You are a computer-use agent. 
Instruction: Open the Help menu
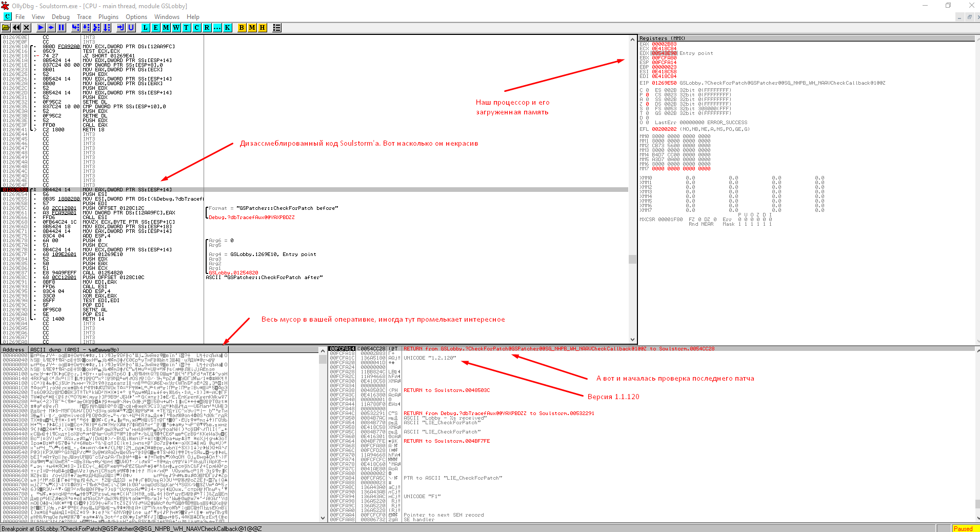[x=193, y=17]
